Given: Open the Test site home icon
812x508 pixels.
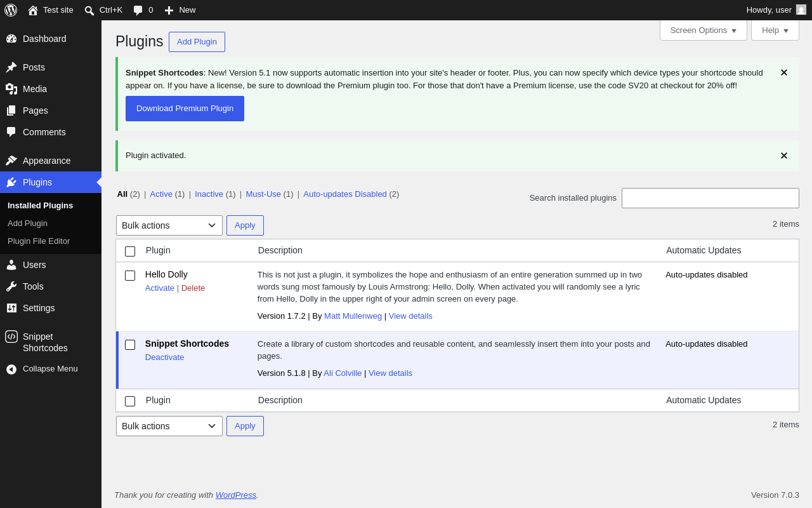Looking at the screenshot, I should (33, 10).
